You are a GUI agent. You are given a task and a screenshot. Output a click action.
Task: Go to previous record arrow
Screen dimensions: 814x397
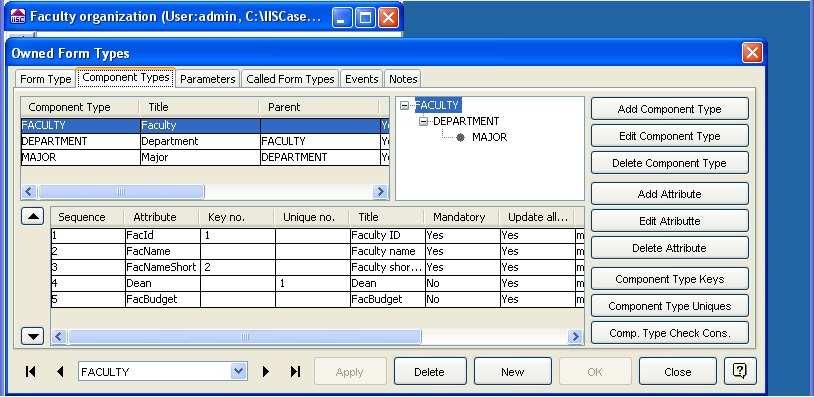[60, 372]
